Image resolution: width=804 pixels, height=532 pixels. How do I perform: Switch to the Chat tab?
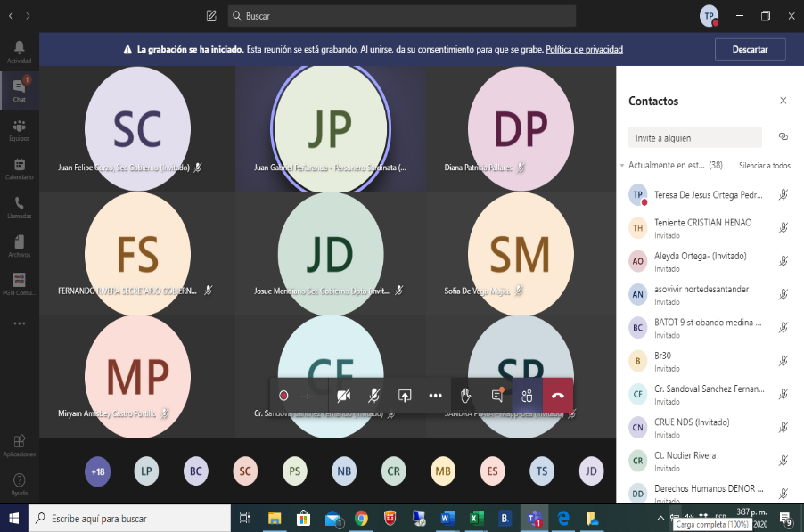[19, 90]
